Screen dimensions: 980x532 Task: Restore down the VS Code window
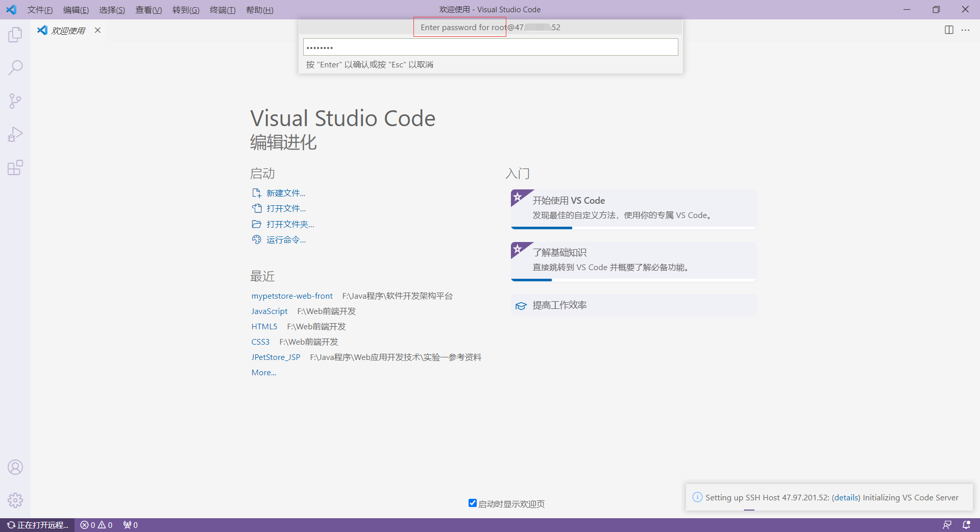936,9
